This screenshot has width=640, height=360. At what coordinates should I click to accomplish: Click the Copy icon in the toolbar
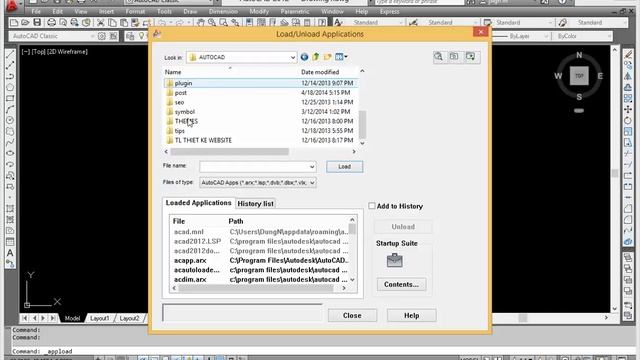click(112, 23)
